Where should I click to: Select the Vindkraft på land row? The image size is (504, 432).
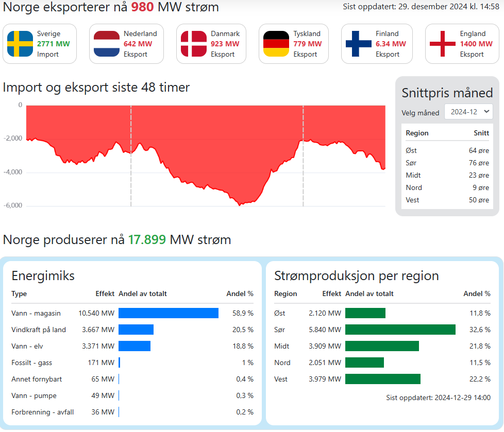pos(132,330)
